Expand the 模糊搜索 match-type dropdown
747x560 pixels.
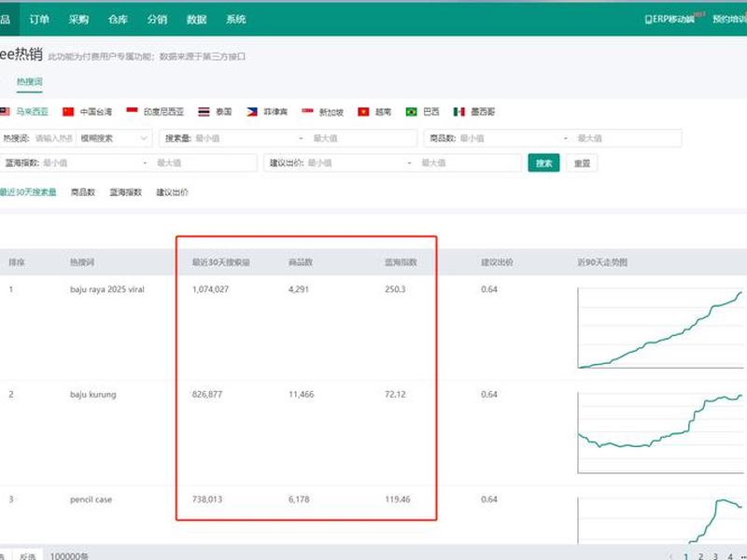[114, 138]
